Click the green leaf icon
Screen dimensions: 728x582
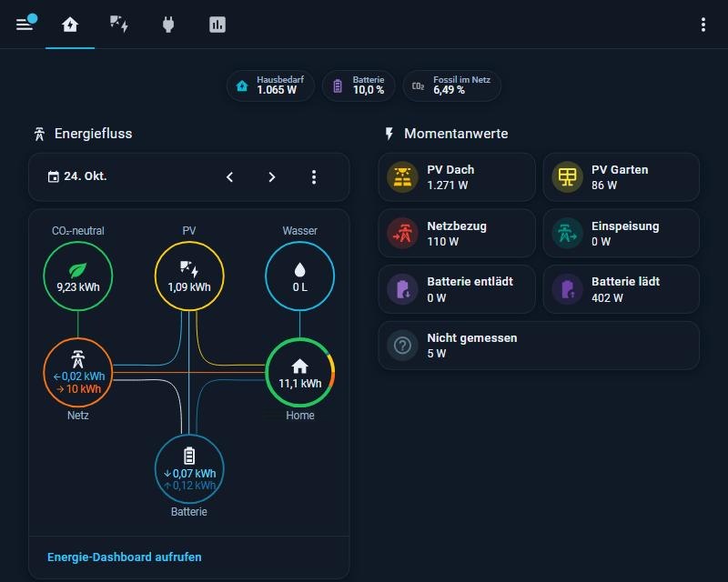77,270
